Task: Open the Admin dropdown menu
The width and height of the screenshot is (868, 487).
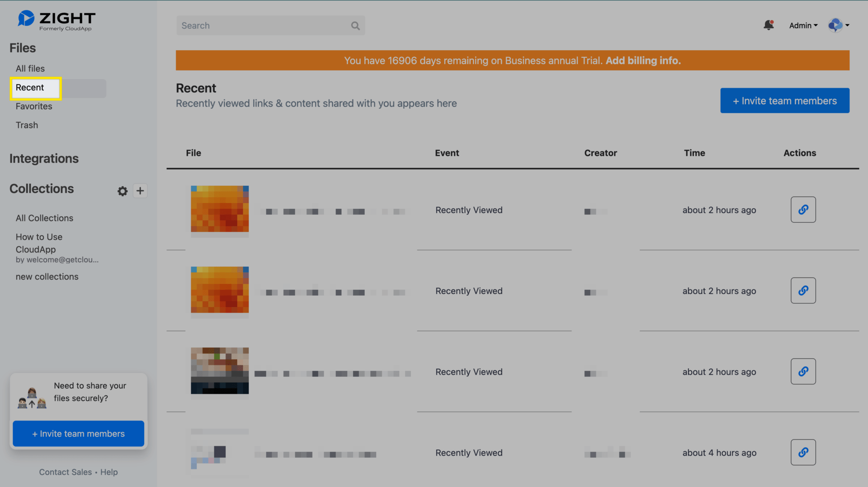Action: point(803,26)
